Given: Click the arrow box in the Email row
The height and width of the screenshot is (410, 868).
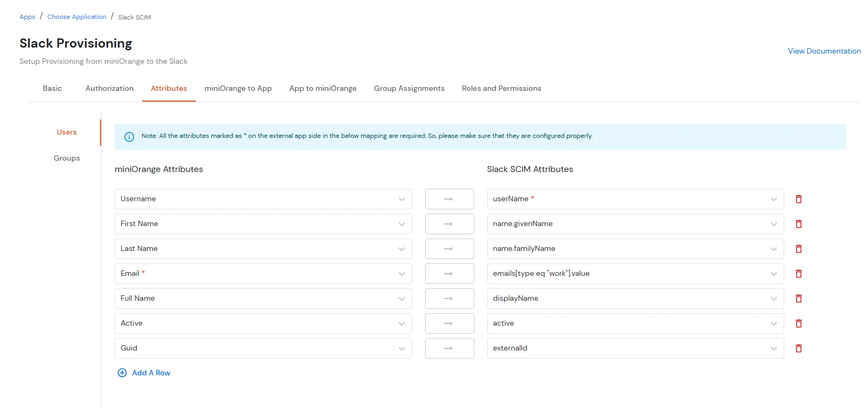Looking at the screenshot, I should [449, 274].
